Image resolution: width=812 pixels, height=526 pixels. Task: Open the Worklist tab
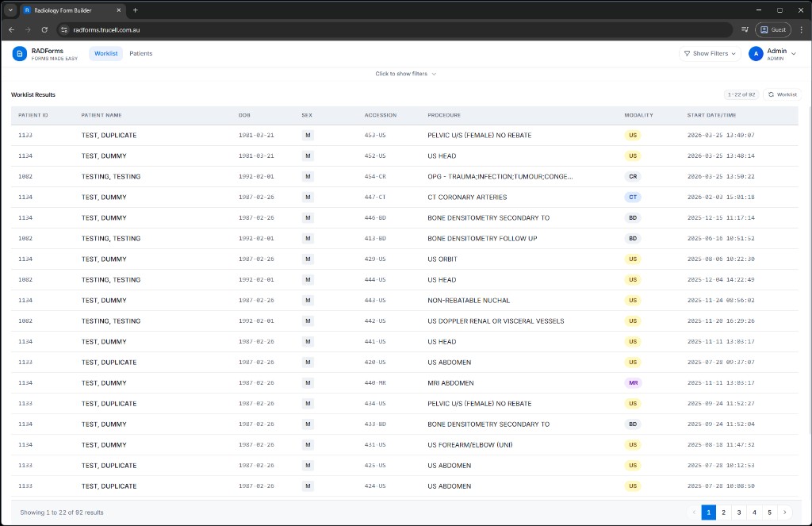click(x=105, y=53)
